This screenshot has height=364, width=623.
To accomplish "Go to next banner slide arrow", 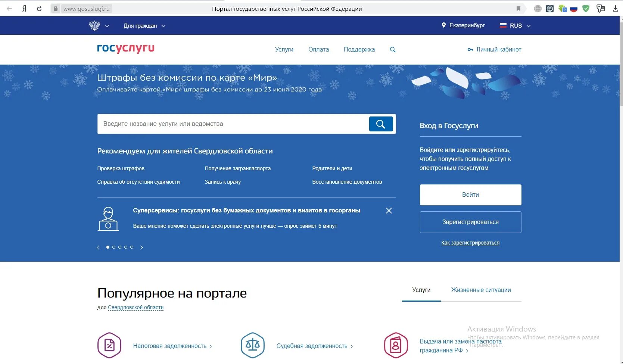I will coord(141,247).
